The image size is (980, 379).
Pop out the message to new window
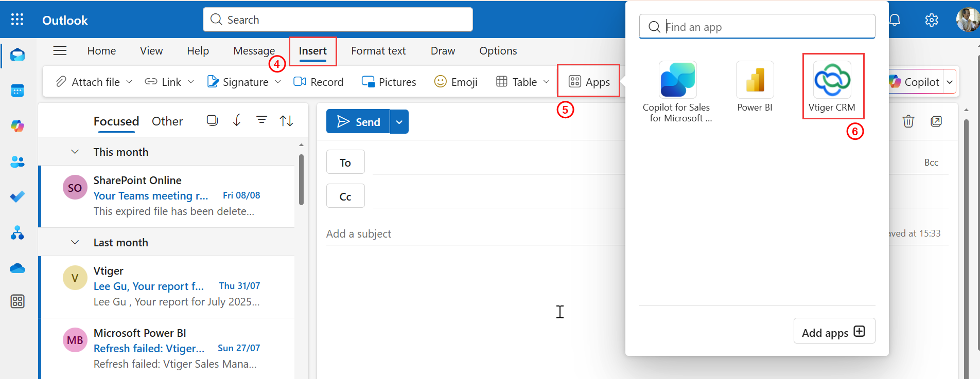point(936,121)
